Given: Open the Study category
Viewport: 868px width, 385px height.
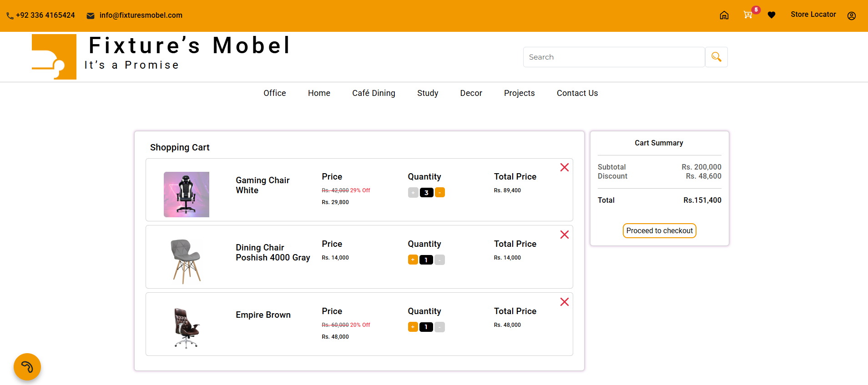Looking at the screenshot, I should (x=428, y=93).
